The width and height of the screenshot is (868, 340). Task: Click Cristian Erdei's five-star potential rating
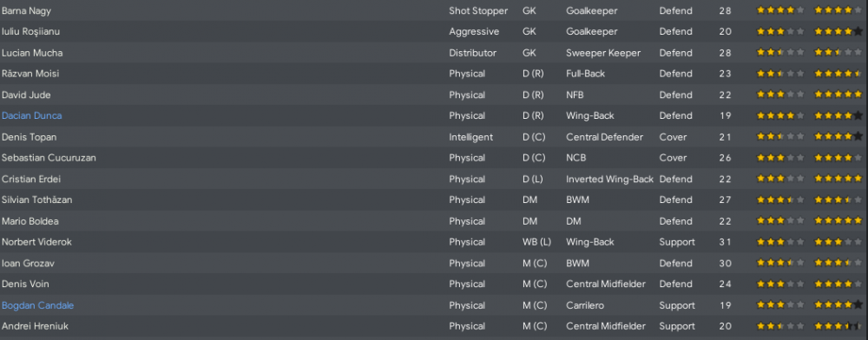click(x=838, y=180)
